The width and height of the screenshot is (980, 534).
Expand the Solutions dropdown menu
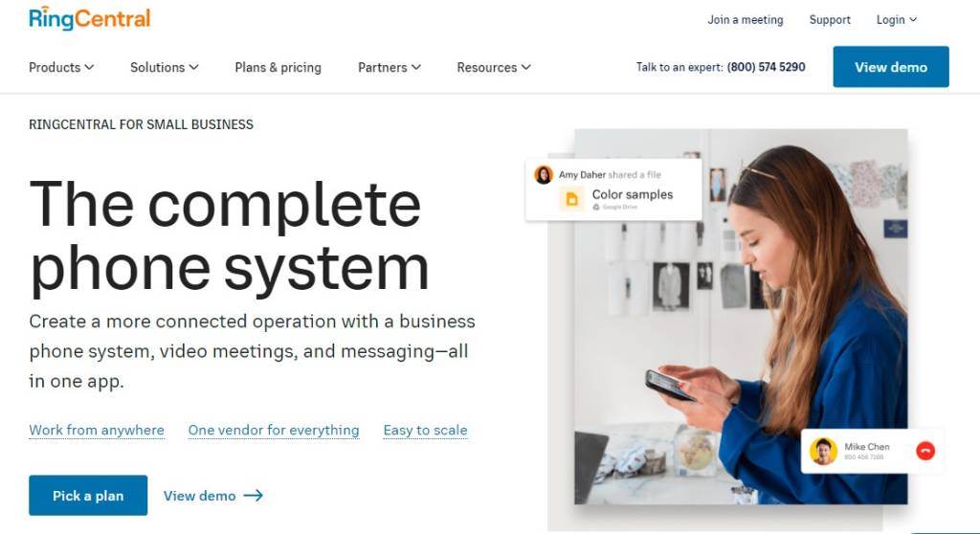tap(165, 67)
